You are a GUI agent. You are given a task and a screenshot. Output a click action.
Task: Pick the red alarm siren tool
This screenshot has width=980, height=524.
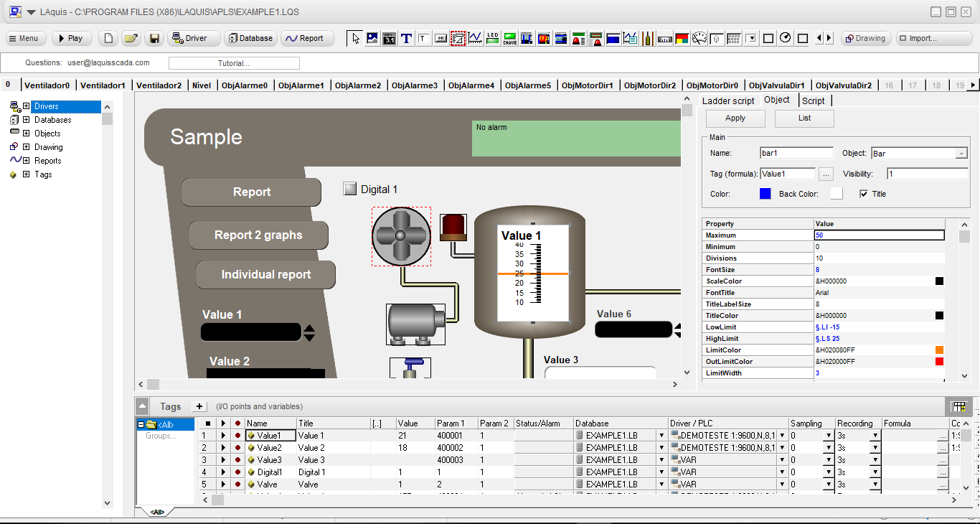point(579,38)
